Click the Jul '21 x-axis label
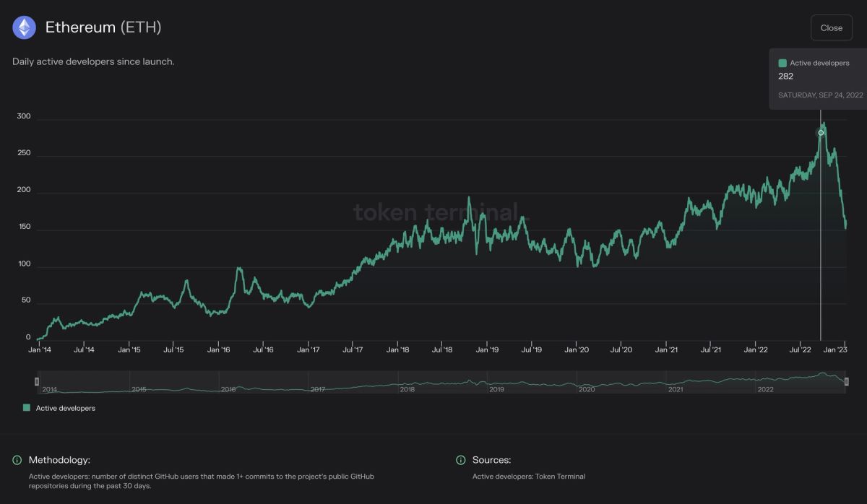867x504 pixels. tap(711, 350)
